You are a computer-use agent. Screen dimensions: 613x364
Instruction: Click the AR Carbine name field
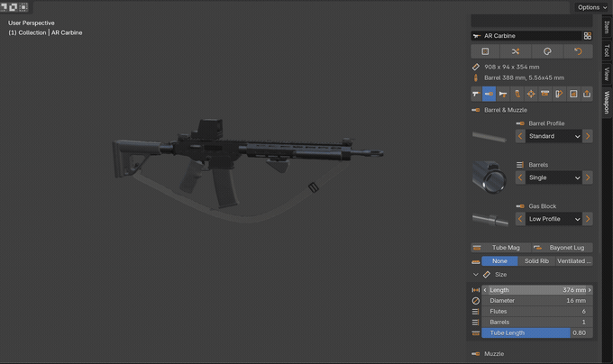[x=526, y=36]
